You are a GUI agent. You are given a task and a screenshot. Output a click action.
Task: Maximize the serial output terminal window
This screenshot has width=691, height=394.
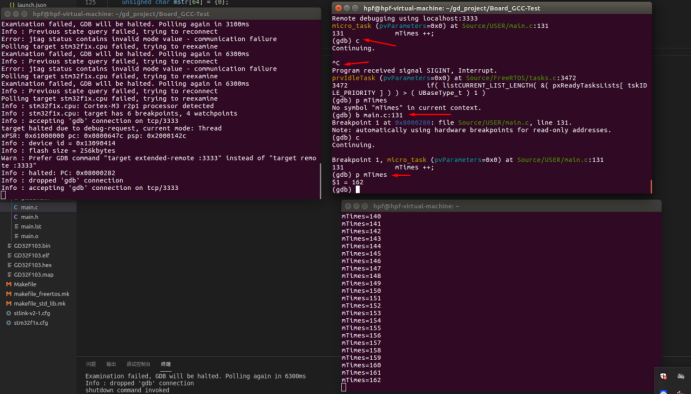[364, 206]
